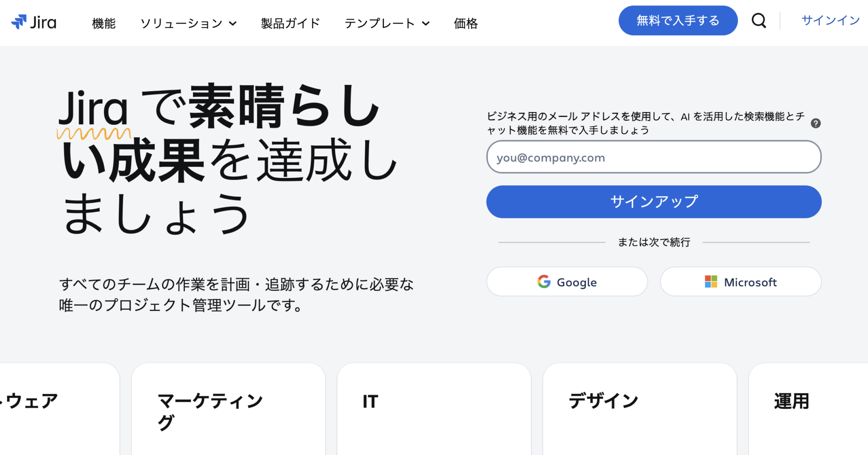Viewport: 868px width, 455px height.
Task: Click the サインアップ button
Action: coord(654,202)
